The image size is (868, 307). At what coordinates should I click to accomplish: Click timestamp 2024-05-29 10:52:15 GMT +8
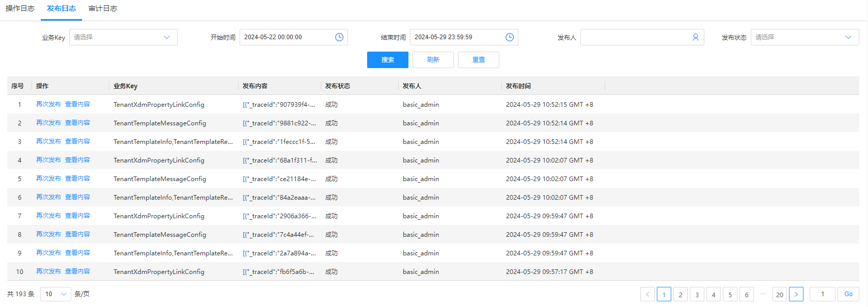tap(549, 105)
